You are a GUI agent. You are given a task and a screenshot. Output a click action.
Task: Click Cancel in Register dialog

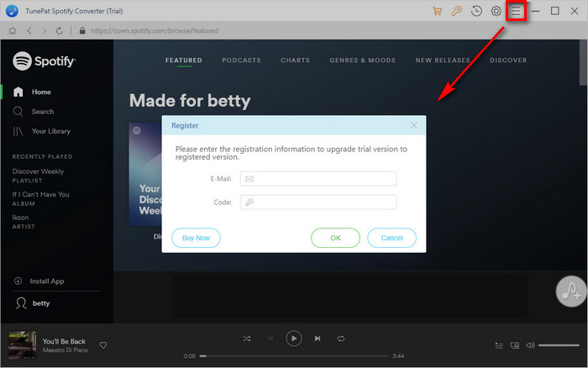coord(391,238)
